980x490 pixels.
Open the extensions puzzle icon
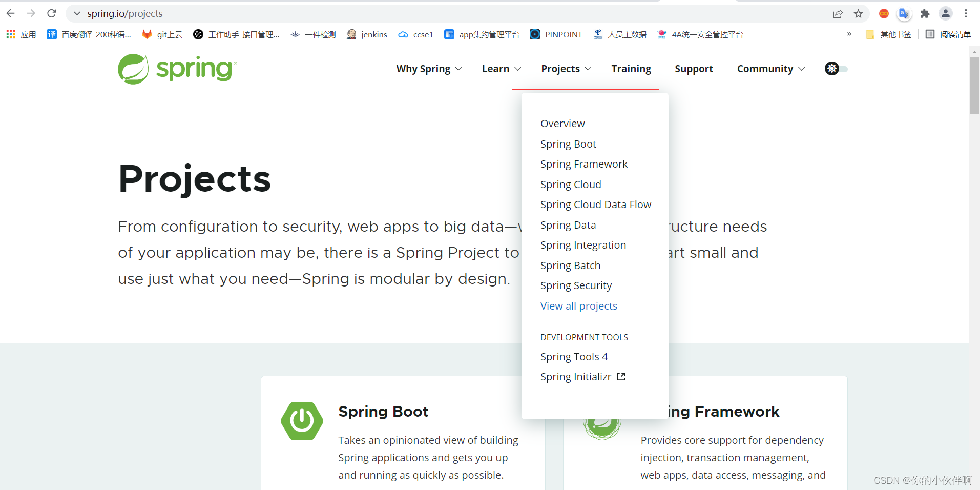click(x=925, y=14)
